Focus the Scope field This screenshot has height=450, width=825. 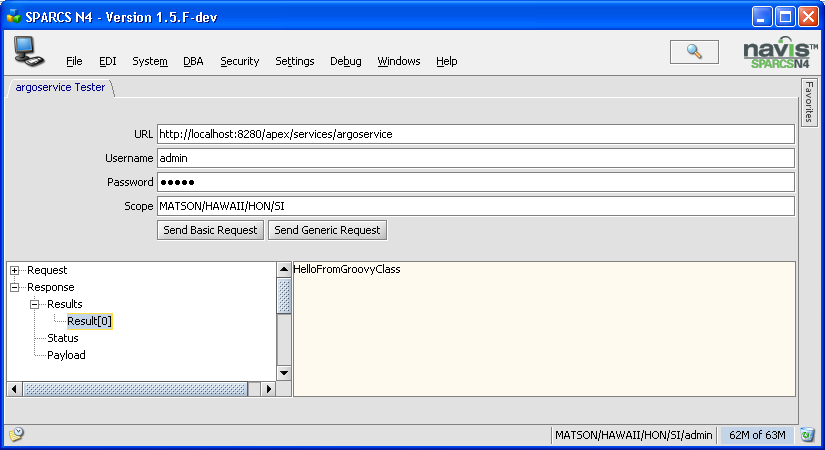(x=476, y=206)
